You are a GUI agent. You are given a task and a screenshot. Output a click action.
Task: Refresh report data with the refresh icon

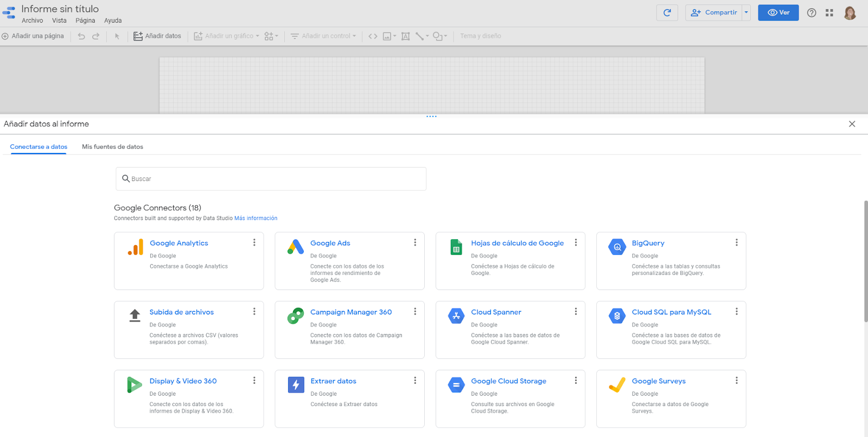tap(667, 12)
